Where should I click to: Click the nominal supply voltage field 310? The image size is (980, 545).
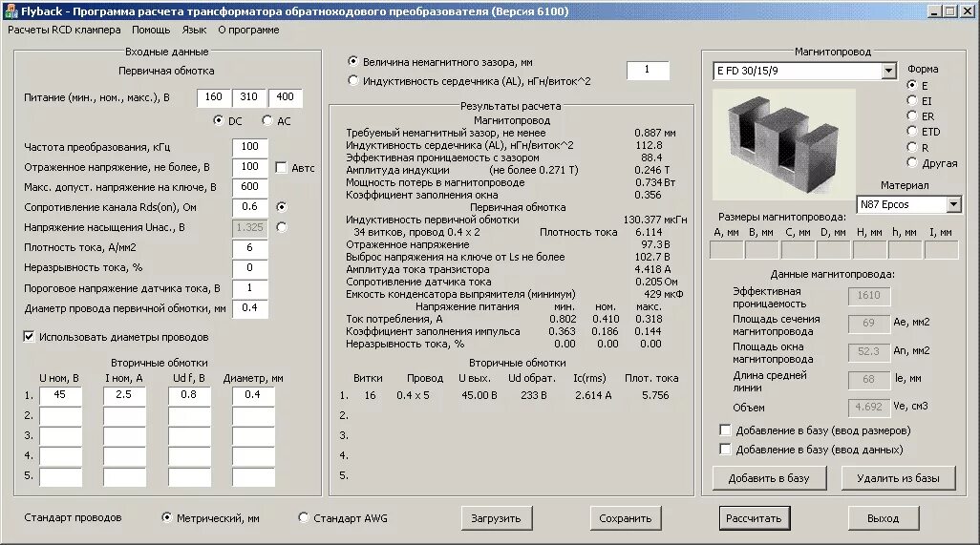point(248,97)
